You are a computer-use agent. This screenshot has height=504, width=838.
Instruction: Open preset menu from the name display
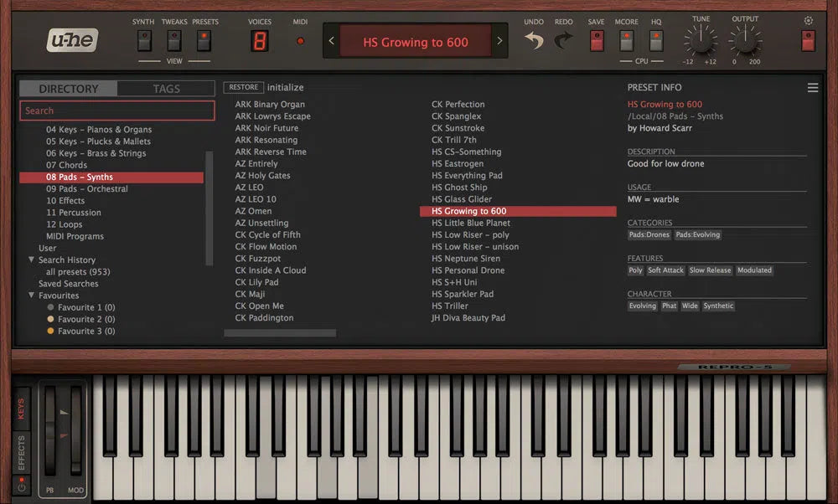[x=415, y=42]
